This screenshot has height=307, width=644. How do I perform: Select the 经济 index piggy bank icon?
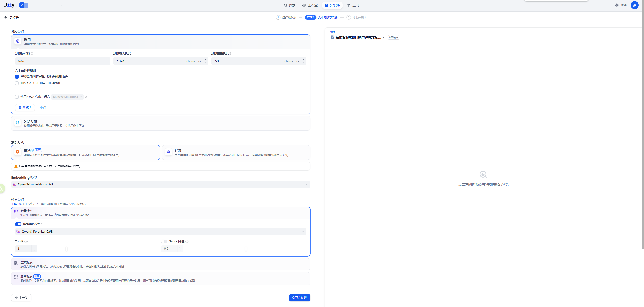168,152
